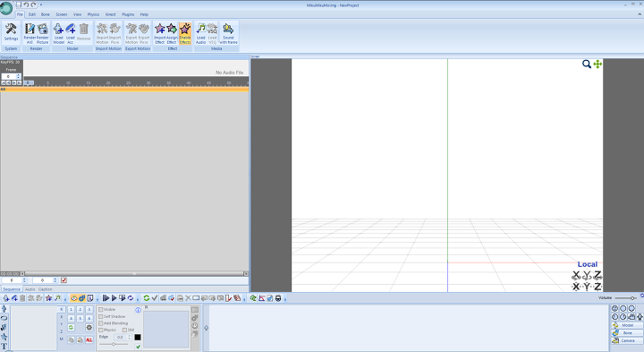Click the checkmark icon in the bottom toolbar

coord(155,298)
